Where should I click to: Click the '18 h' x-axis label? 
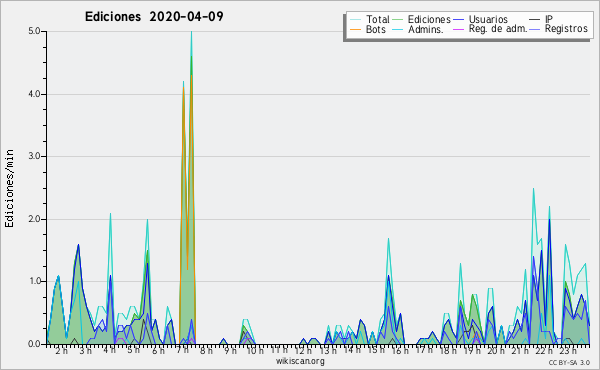[x=448, y=351]
